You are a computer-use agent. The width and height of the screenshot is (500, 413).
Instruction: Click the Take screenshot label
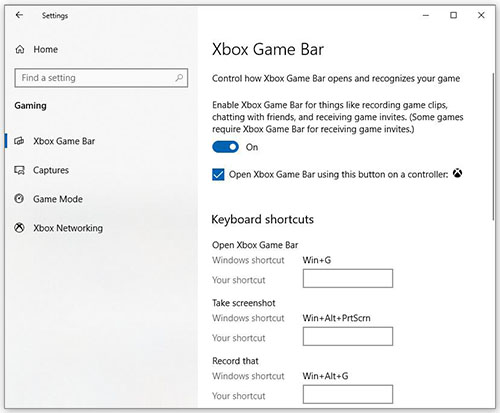tap(244, 303)
